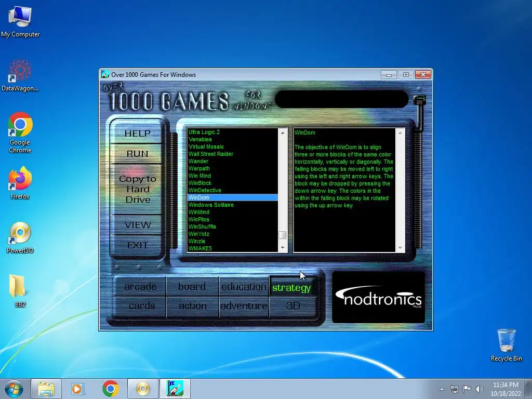Select the highlighted WinDom entry

coord(232,197)
